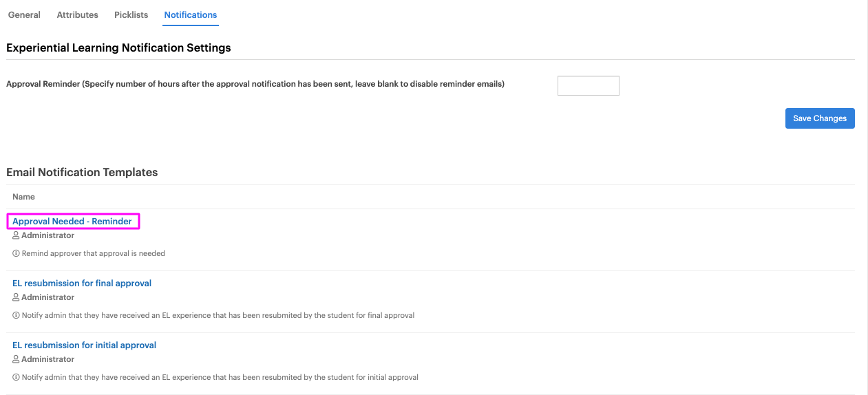Image resolution: width=868 pixels, height=395 pixels.
Task: Select the Notifications tab
Action: tap(191, 14)
